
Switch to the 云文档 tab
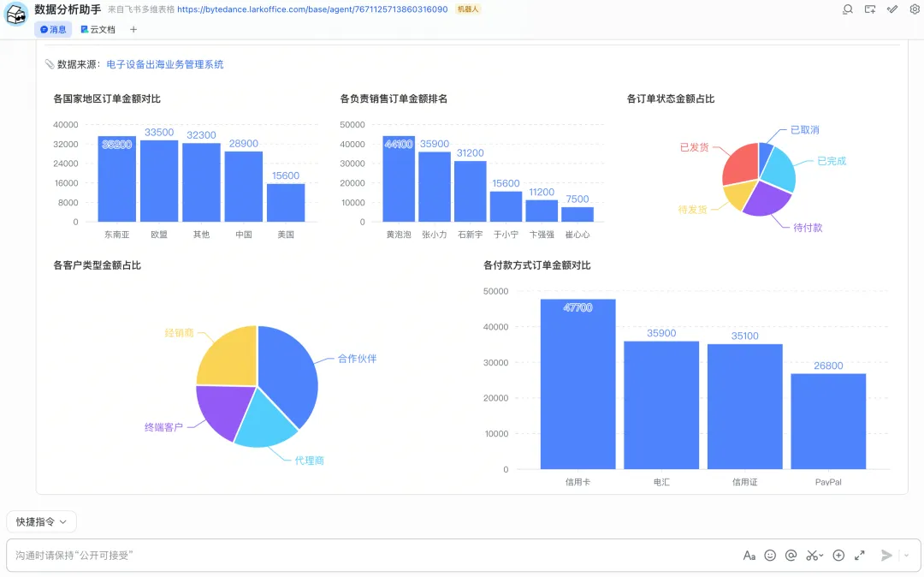tap(98, 29)
